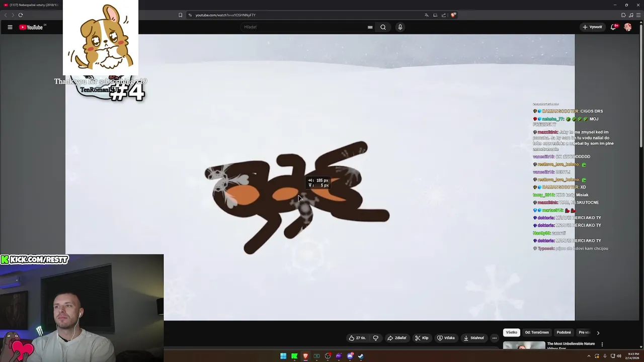The width and height of the screenshot is (644, 362).
Task: Click the 'Vytvoriť' create button
Action: point(592,27)
